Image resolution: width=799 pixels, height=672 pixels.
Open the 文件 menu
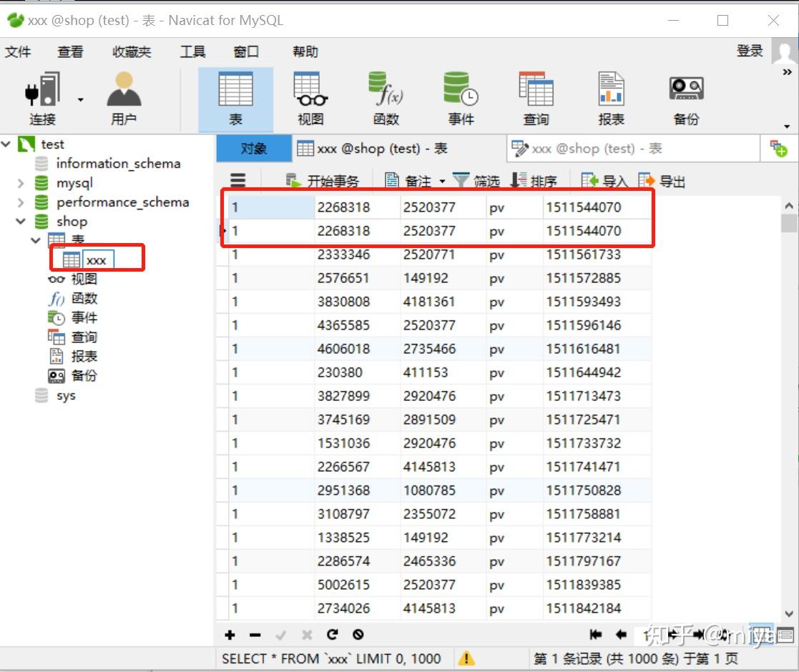(x=18, y=51)
